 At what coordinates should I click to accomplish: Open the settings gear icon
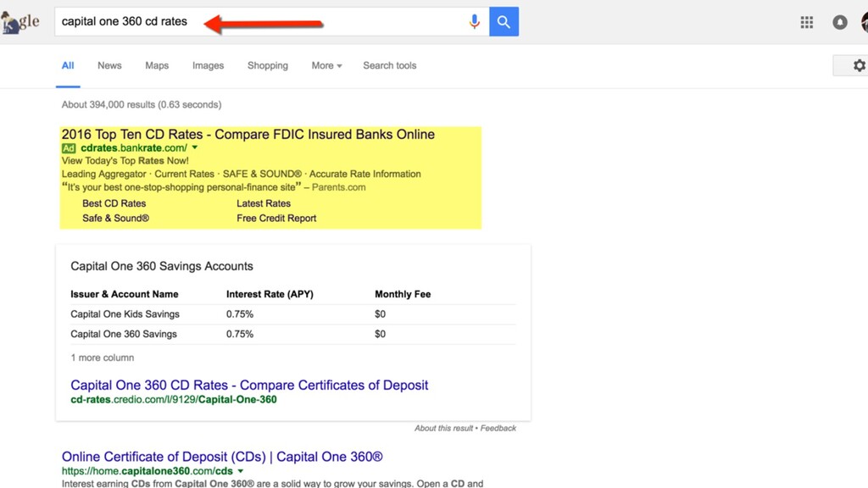860,65
